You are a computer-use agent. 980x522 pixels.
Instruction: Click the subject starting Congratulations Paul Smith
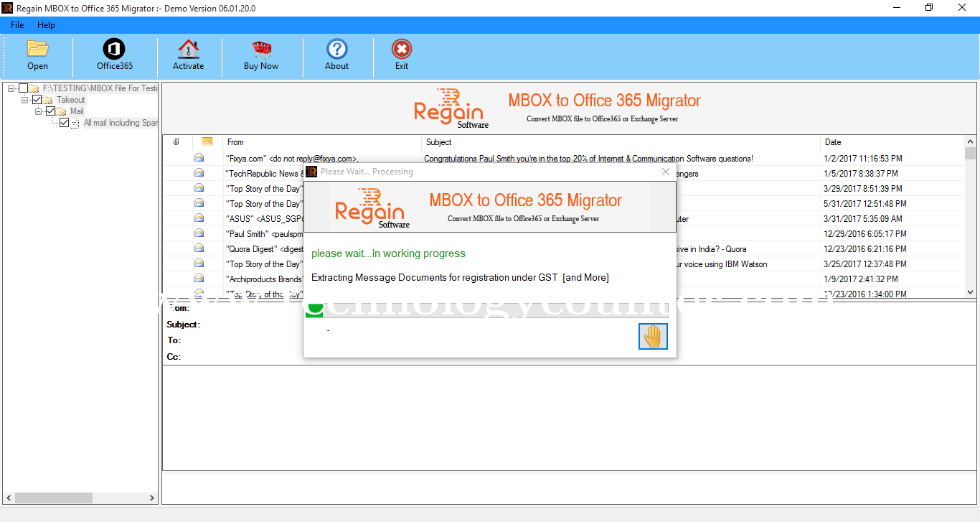click(588, 159)
